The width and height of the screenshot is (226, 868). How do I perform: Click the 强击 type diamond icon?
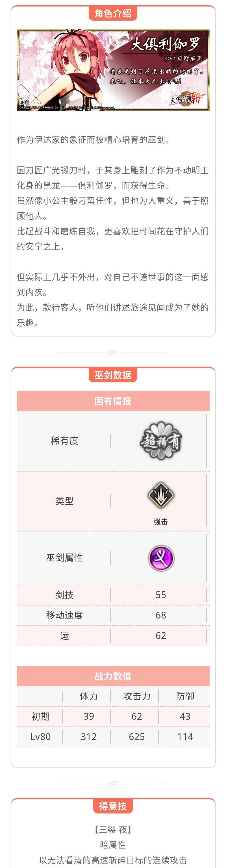coord(161,495)
